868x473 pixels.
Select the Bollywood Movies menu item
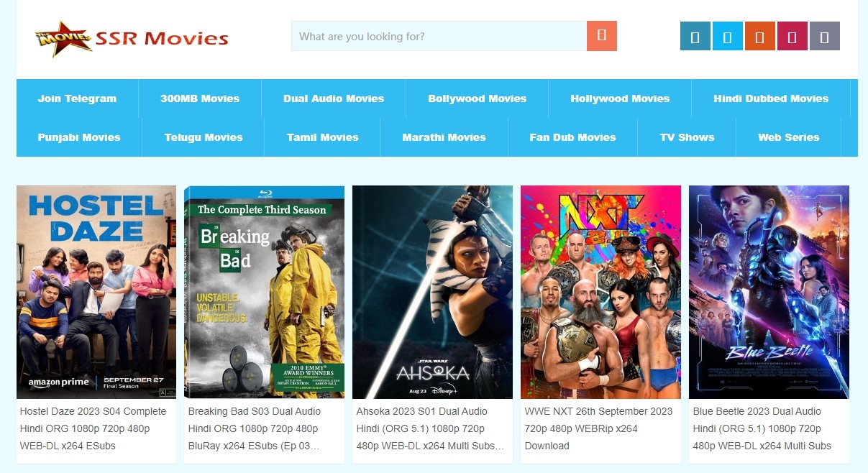478,98
